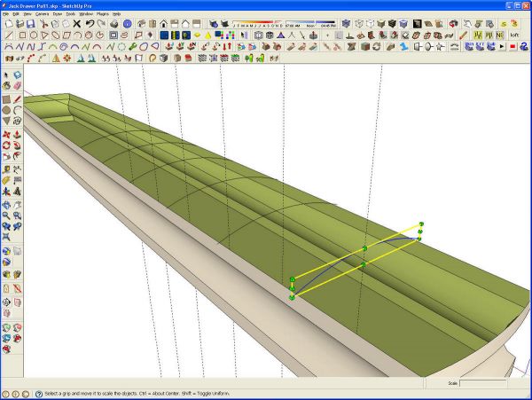This screenshot has width=532, height=400.
Task: Click the Shaded with Textures cube icon
Action: [x=392, y=24]
